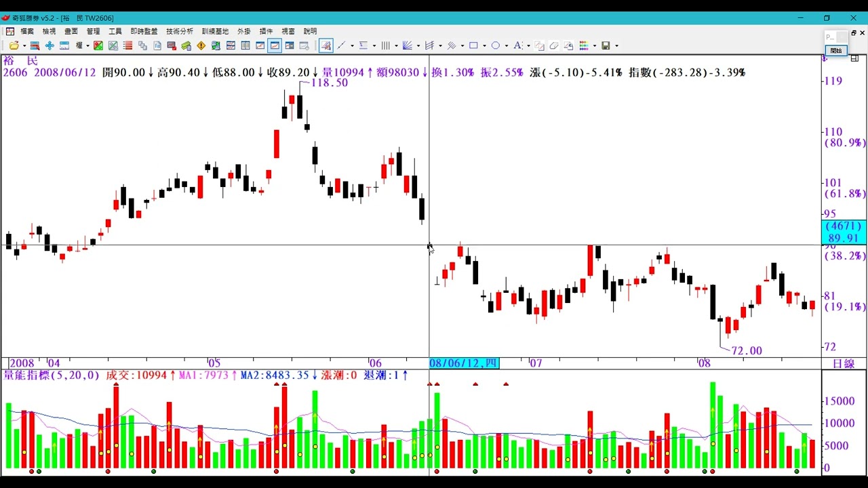Click the save diskette toolbar icon
Viewport: 868px width, 488px height.
click(x=606, y=45)
